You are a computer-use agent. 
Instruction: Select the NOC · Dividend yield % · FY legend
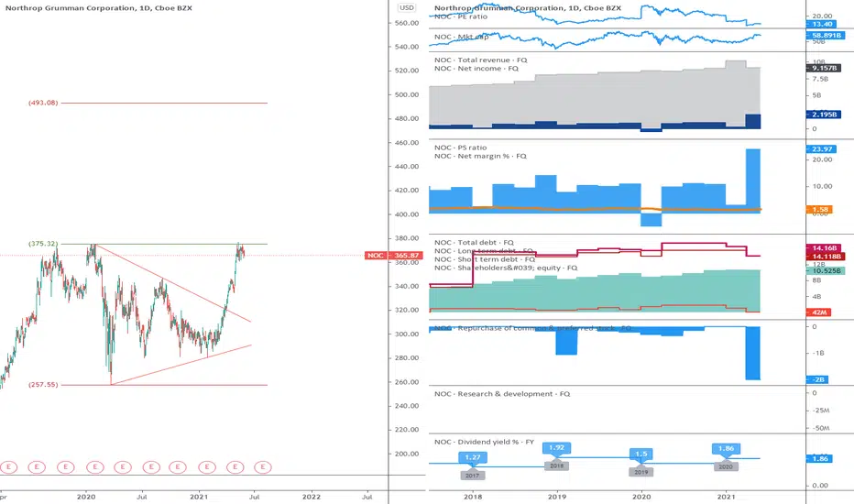tap(484, 442)
